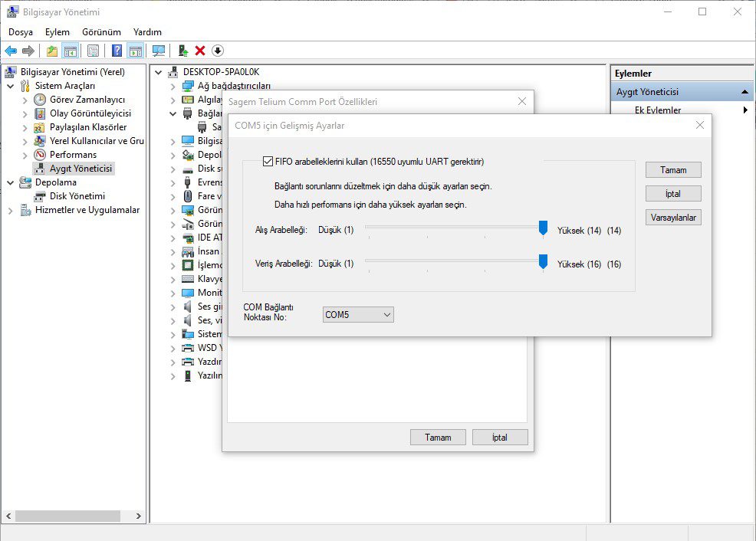This screenshot has width=756, height=541.
Task: Click the black down-arrow disable device icon
Action: [x=218, y=51]
